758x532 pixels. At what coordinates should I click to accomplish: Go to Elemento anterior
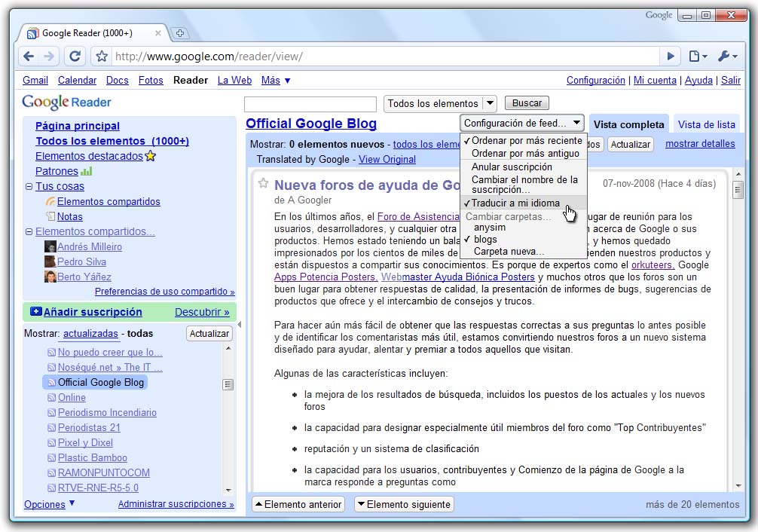coord(298,504)
